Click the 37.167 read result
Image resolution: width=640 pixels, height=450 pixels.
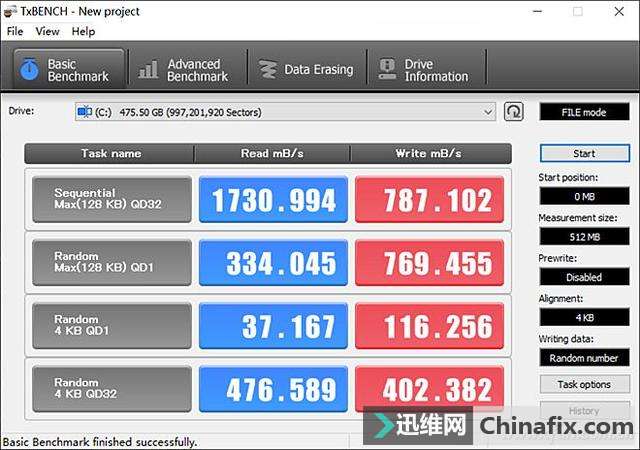[273, 326]
